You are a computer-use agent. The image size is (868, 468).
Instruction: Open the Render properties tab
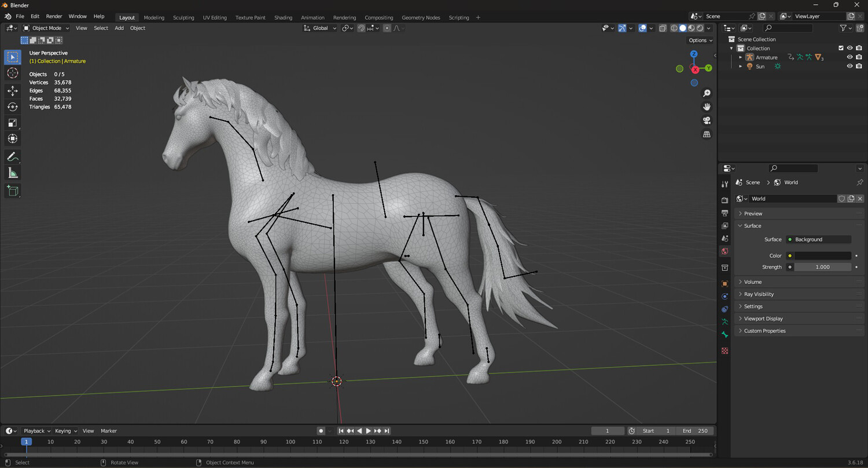pos(725,200)
